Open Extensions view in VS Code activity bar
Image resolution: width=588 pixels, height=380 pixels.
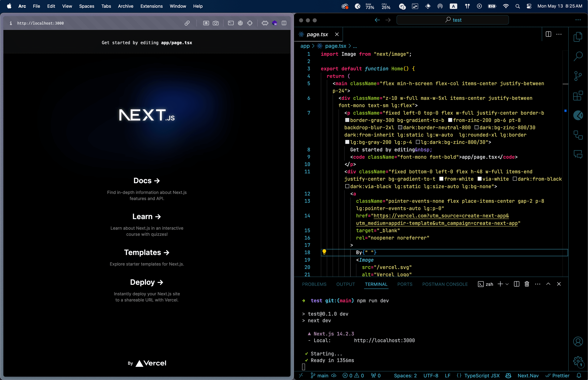pyautogui.click(x=578, y=96)
